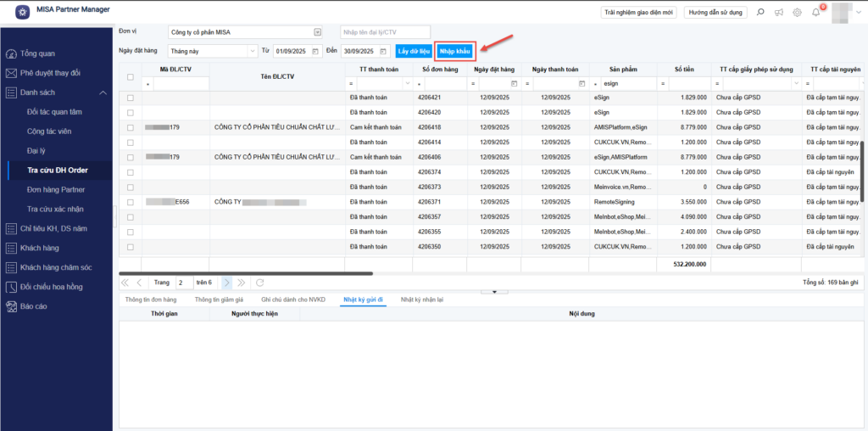Viewport: 868px width, 431px height.
Task: Check the row for order 4206371
Action: [131, 202]
